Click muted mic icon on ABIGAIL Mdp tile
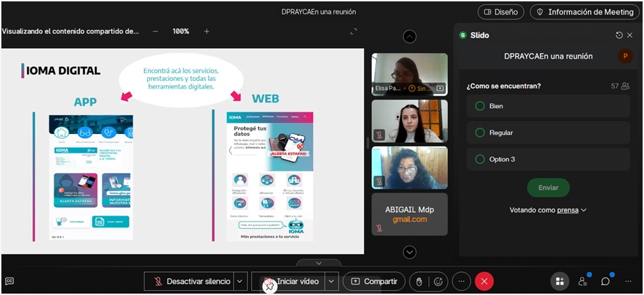Viewport: 644px width, 295px height. click(379, 228)
